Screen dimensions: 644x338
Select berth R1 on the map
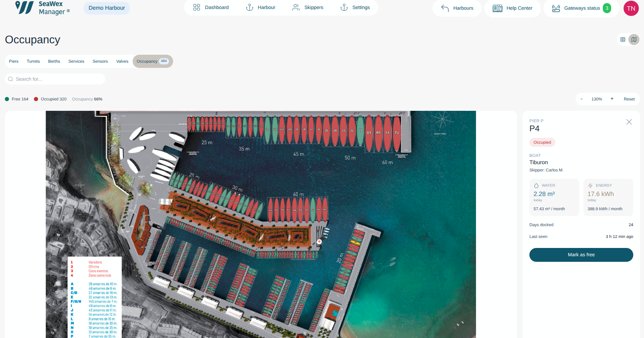click(378, 133)
